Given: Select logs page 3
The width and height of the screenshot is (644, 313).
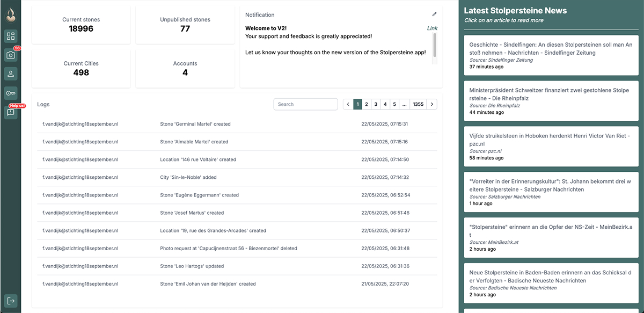Looking at the screenshot, I should coord(376,104).
